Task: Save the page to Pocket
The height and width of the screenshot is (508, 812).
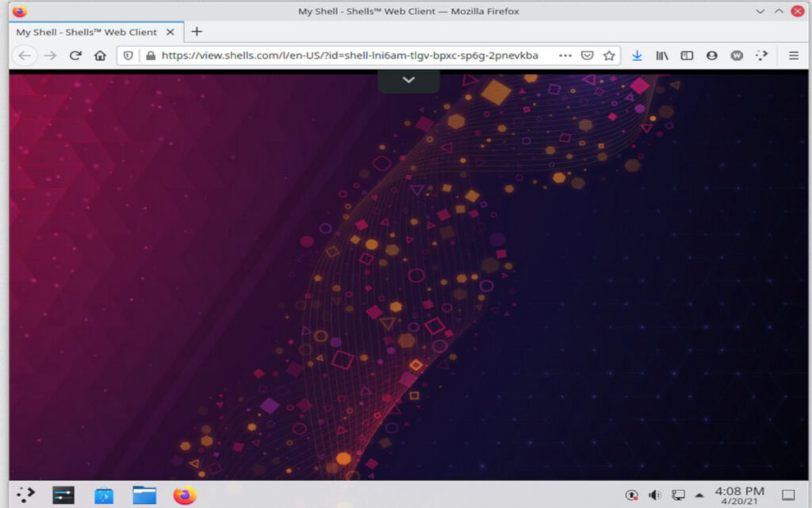Action: pos(587,55)
